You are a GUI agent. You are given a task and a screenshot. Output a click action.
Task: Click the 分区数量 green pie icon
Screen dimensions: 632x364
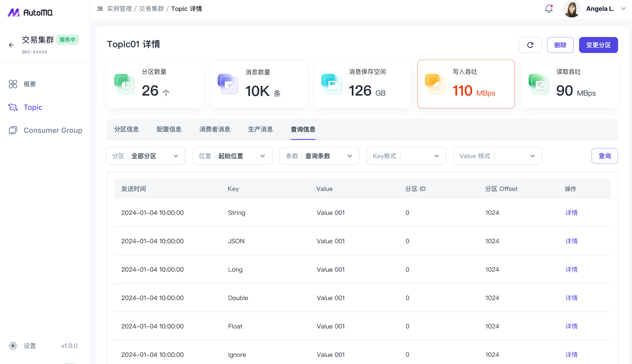124,84
